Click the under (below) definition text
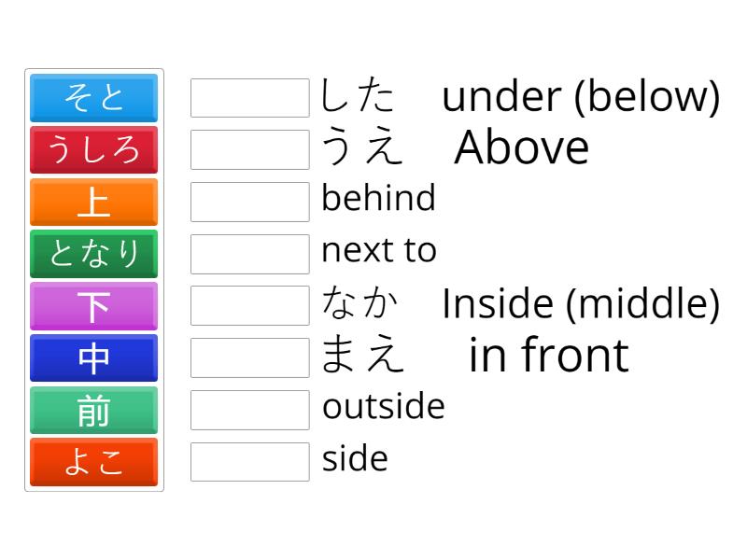The height and width of the screenshot is (560, 747). tap(579, 96)
